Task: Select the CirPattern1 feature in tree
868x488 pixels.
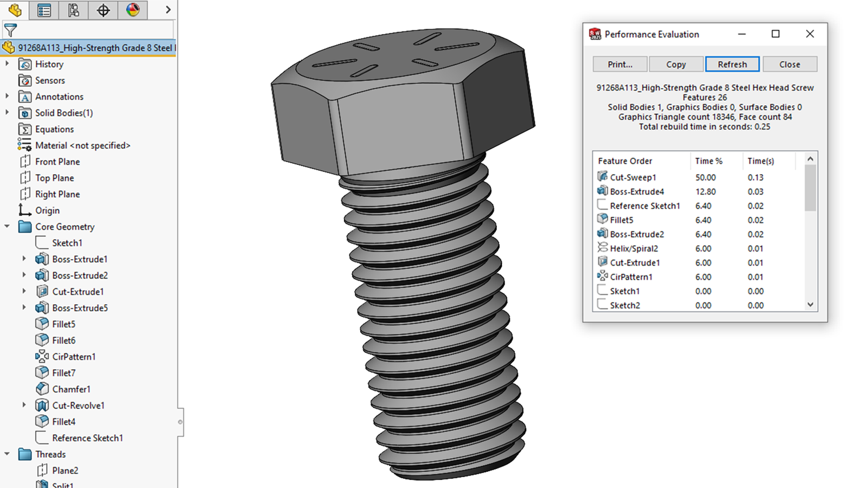Action: (74, 357)
